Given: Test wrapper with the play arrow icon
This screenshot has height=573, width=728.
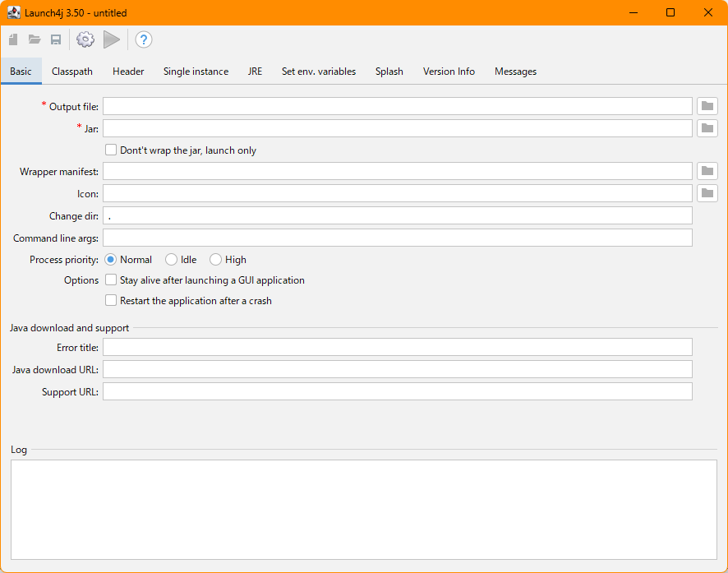Looking at the screenshot, I should 112,39.
